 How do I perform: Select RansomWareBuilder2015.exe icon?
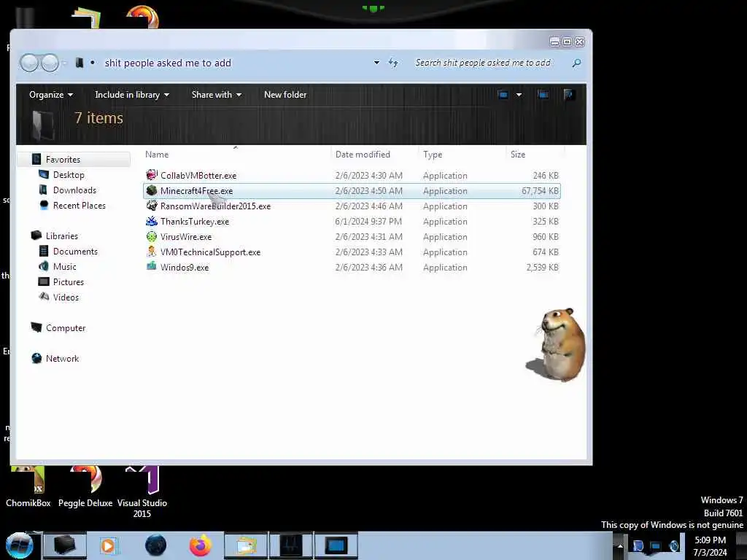coord(152,206)
